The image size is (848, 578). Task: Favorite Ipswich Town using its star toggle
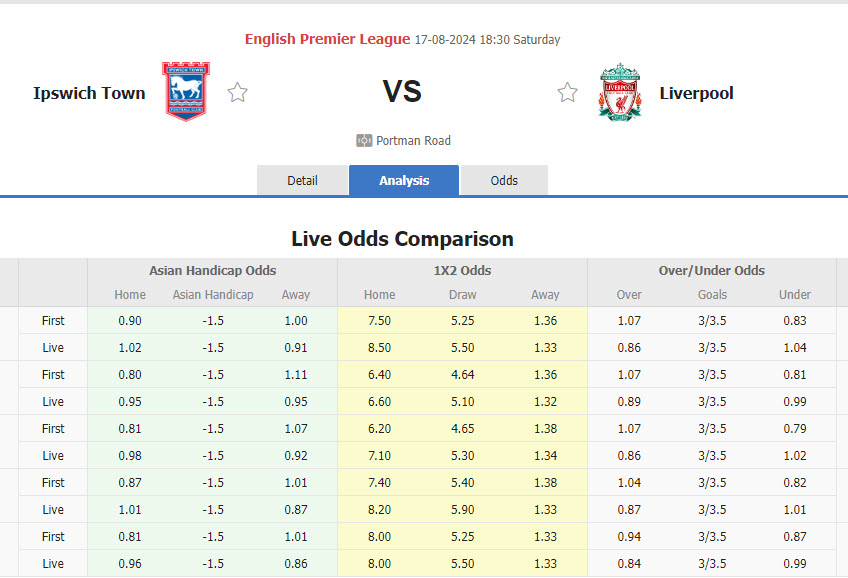click(x=237, y=91)
